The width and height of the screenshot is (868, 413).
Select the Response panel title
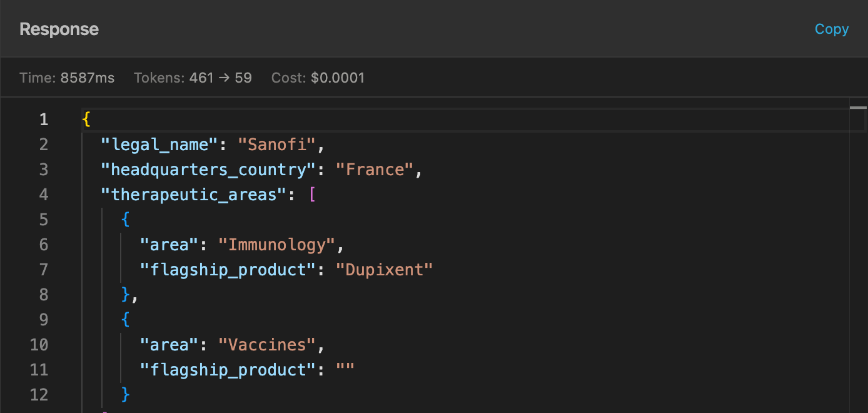tap(59, 29)
